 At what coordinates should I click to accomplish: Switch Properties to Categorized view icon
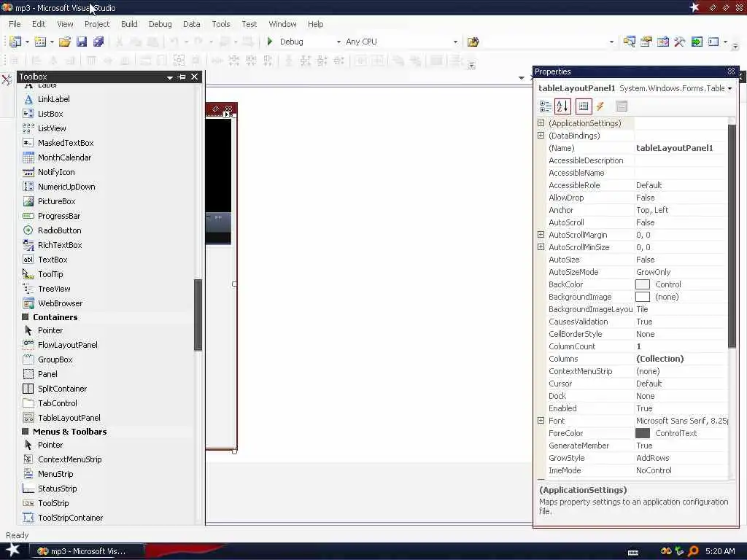(x=545, y=106)
